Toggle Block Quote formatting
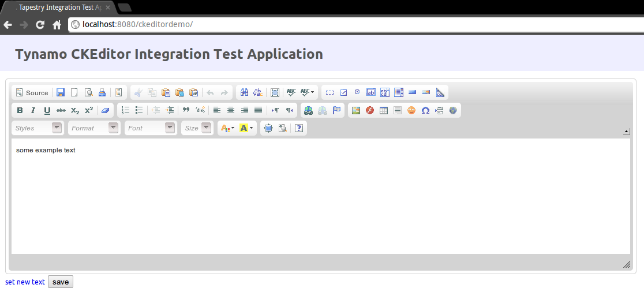 click(186, 110)
